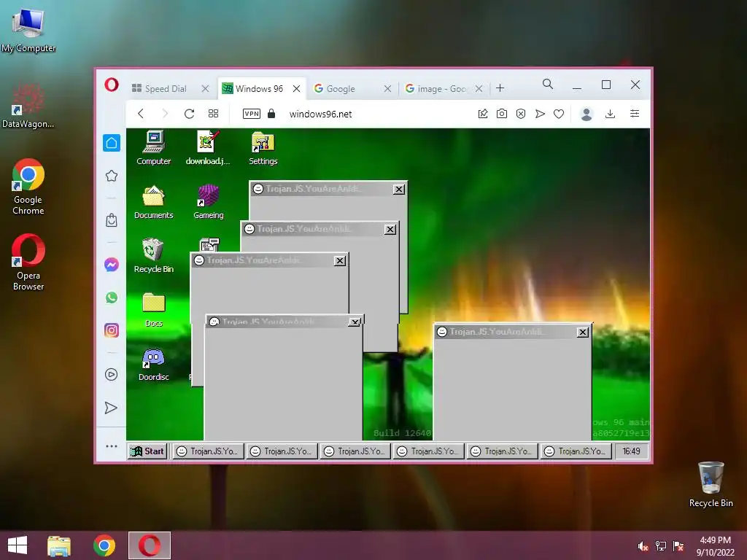The width and height of the screenshot is (747, 560).
Task: Open Messenger in the Opera sidebar
Action: (x=112, y=264)
